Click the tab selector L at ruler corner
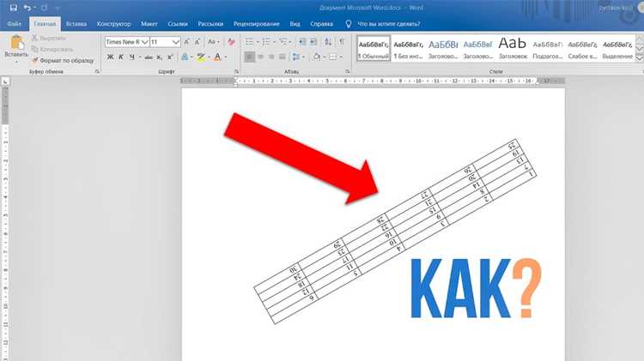644x361 pixels. [x=5, y=81]
